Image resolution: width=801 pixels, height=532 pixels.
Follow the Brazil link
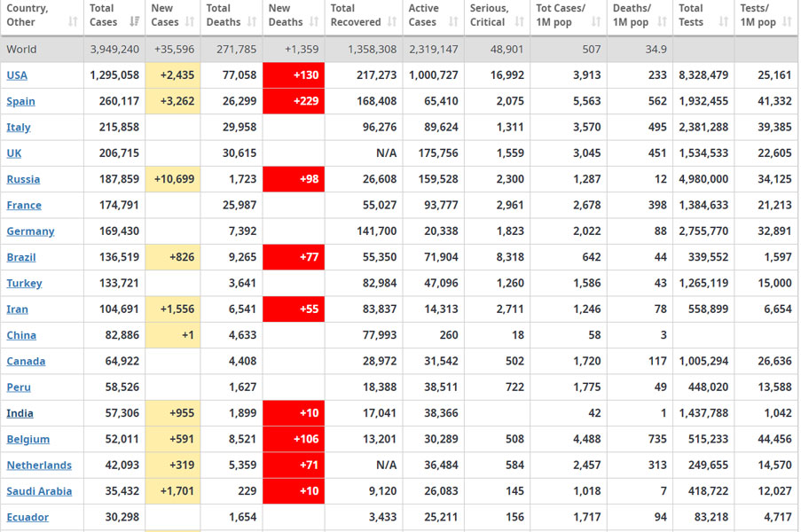tap(21, 257)
